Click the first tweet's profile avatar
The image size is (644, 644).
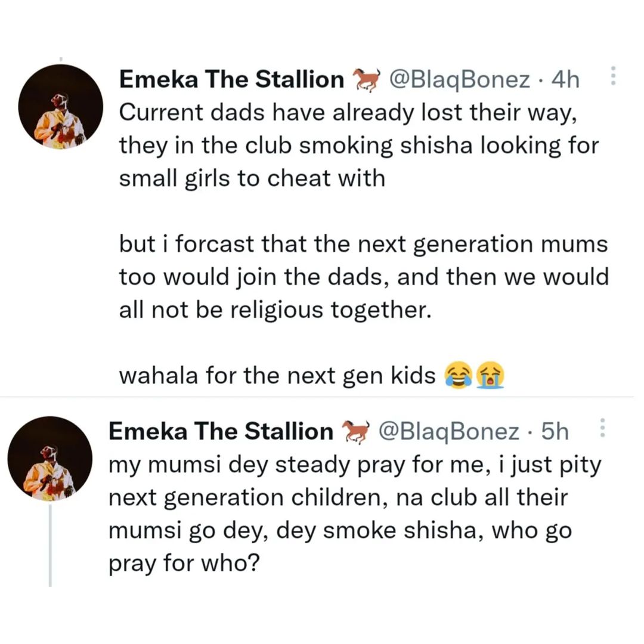(60, 106)
